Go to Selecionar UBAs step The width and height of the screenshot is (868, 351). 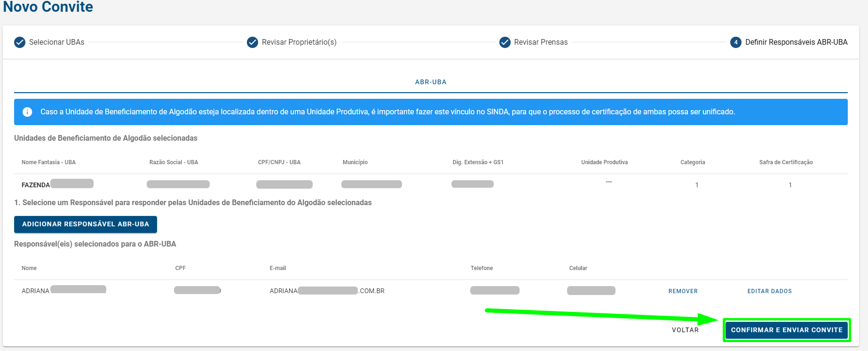[x=56, y=42]
